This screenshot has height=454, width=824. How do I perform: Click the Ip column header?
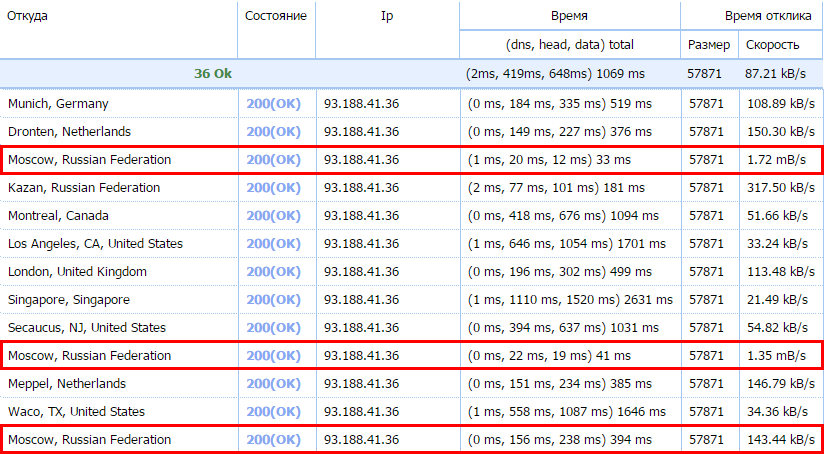coord(387,17)
